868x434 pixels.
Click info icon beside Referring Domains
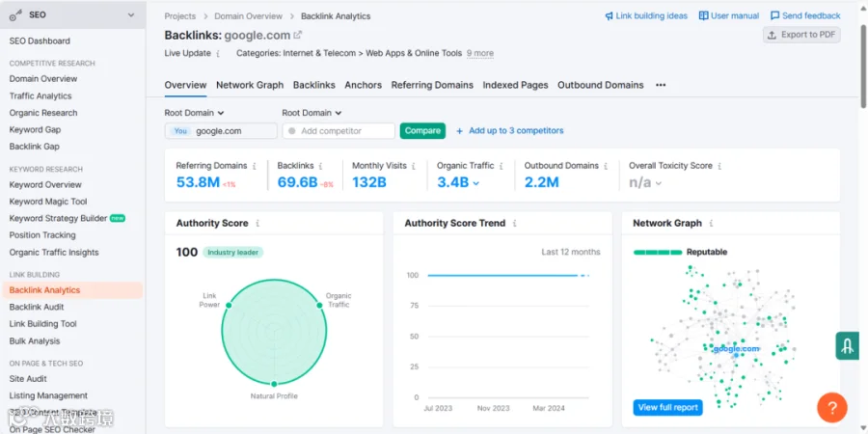click(254, 166)
